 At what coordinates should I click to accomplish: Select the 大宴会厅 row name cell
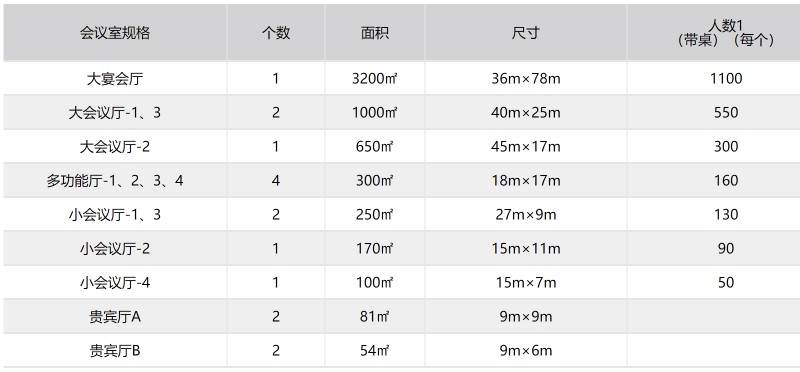115,79
